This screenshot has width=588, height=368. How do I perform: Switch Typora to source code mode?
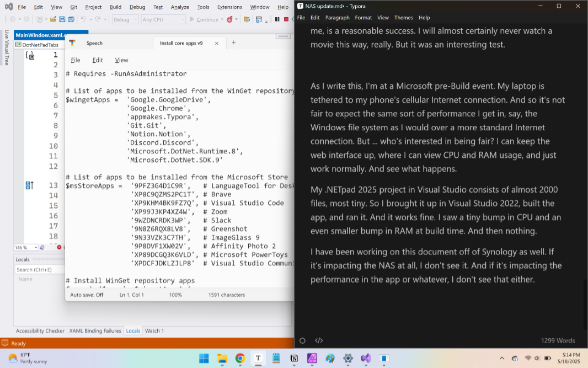coord(319,340)
